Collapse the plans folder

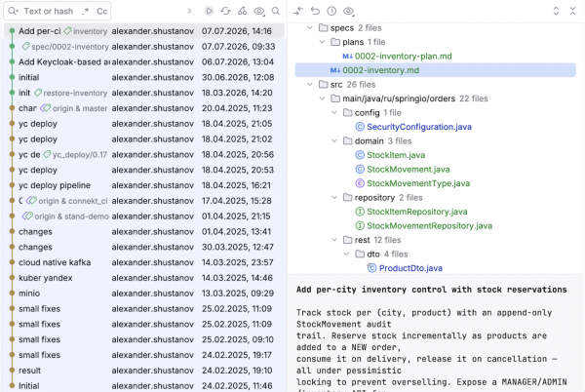click(x=322, y=42)
